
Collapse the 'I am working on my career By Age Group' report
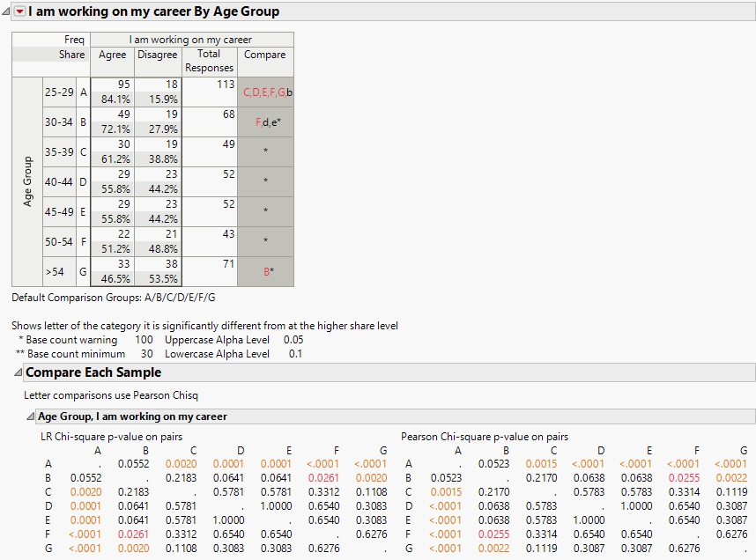(x=6, y=11)
